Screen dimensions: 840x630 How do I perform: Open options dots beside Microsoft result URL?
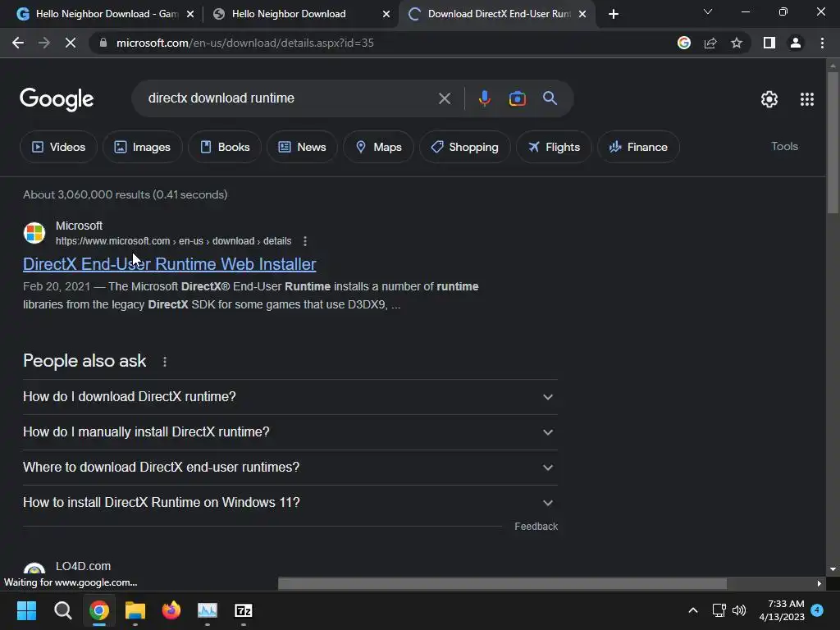(x=305, y=241)
